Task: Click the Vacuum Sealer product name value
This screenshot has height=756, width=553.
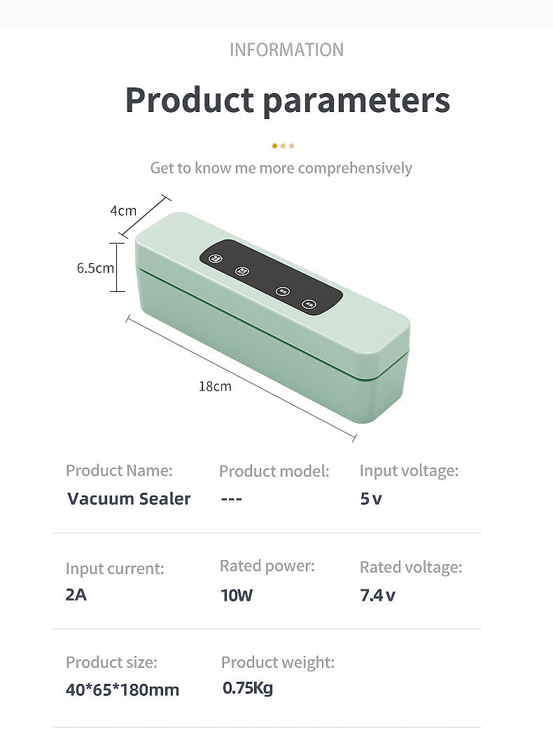Action: [x=129, y=498]
